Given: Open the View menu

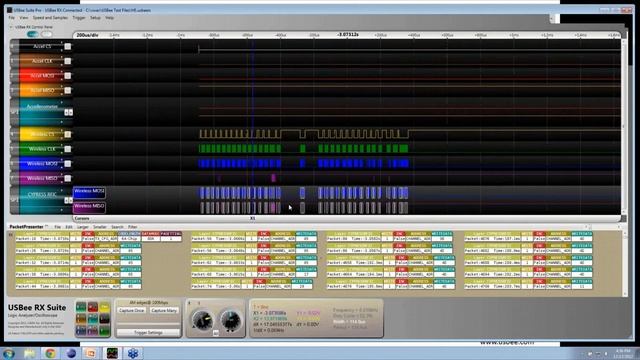Looking at the screenshot, I should point(24,18).
